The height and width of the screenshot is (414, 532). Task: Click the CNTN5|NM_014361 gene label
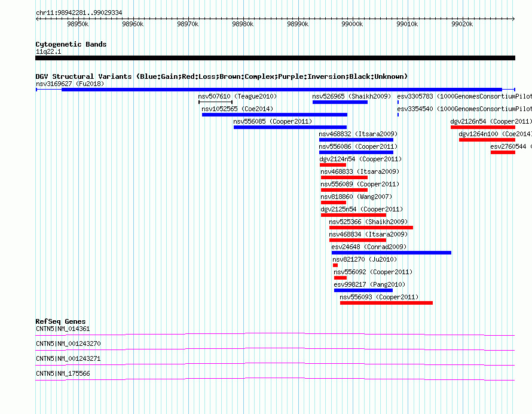coord(63,329)
